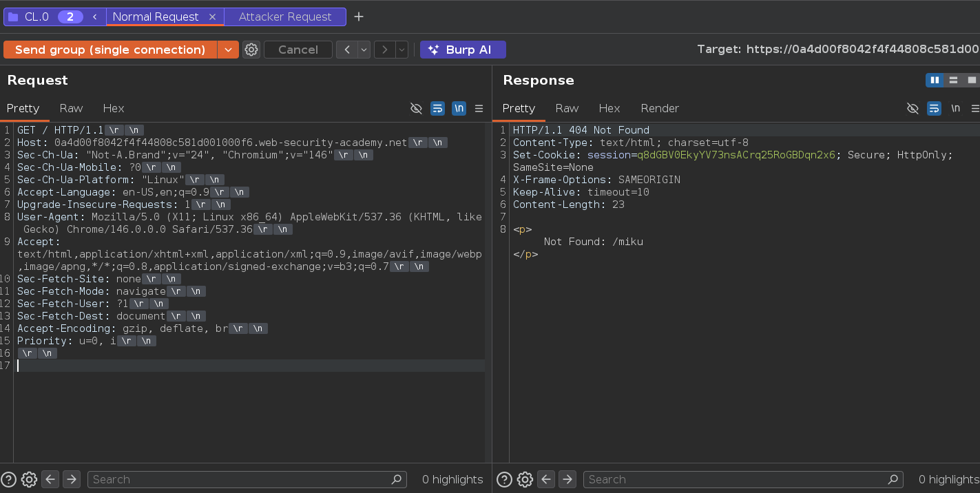Open Request search settings gear
Image resolution: width=980 pixels, height=493 pixels.
[x=29, y=479]
